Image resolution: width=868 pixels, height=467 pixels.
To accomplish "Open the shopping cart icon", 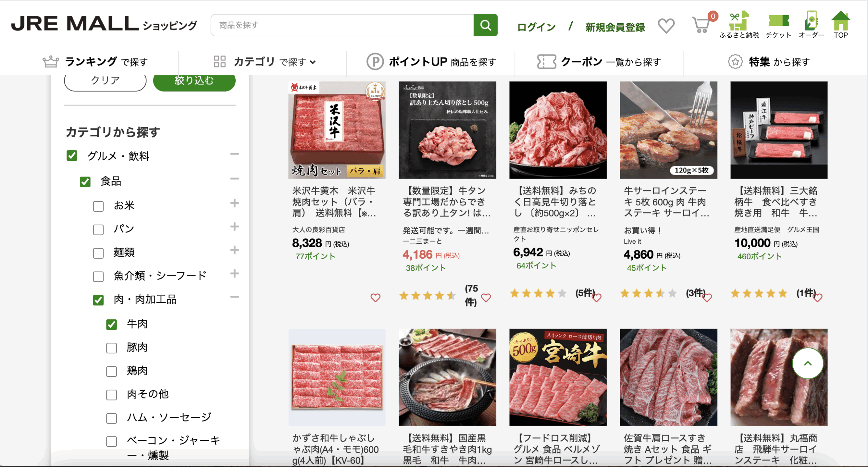I will click(x=701, y=24).
